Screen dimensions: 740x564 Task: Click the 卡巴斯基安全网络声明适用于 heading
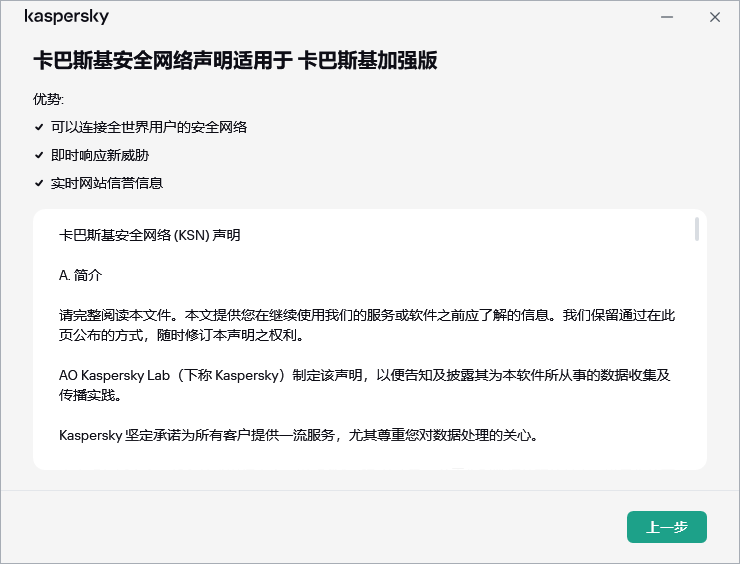click(x=162, y=61)
